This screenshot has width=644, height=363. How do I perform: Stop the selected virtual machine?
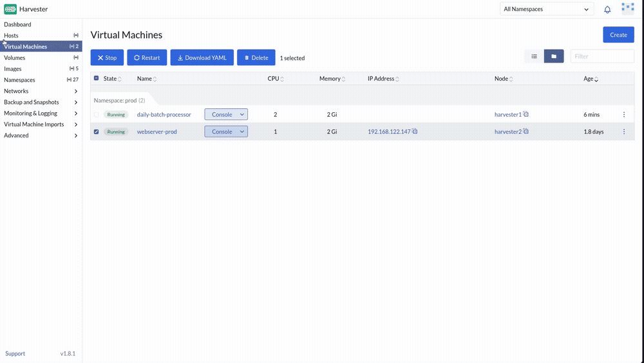tap(107, 57)
